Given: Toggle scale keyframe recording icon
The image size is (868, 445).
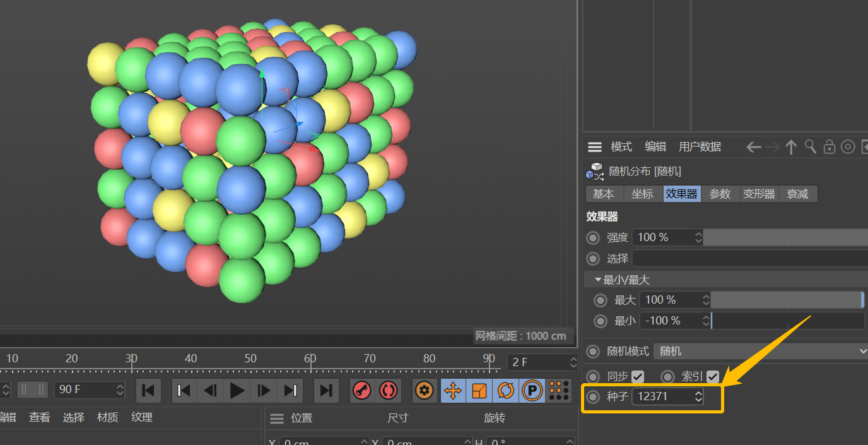Looking at the screenshot, I should [x=479, y=391].
